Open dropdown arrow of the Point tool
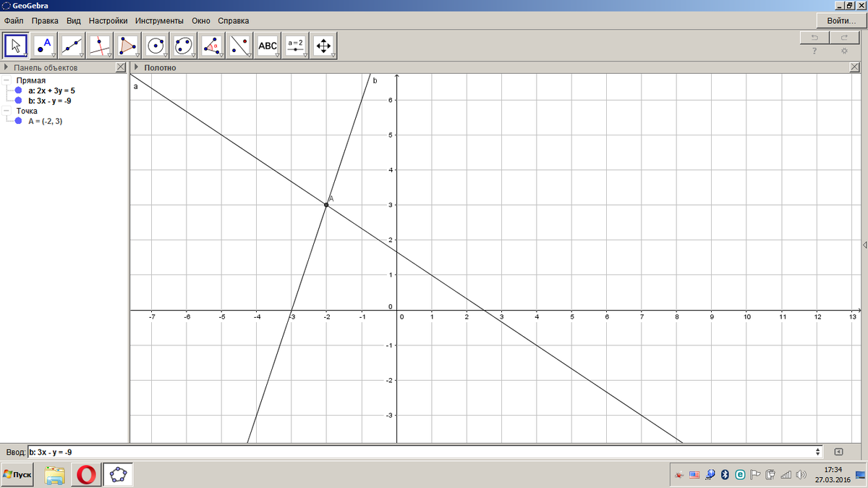Screen dimensions: 868x488 tap(54, 55)
